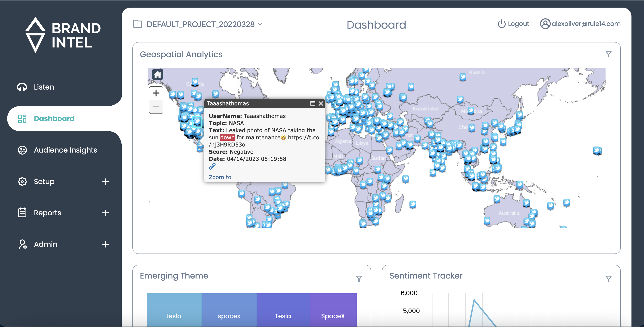Open the tweet link chain icon
The width and height of the screenshot is (644, 327).
[x=212, y=166]
